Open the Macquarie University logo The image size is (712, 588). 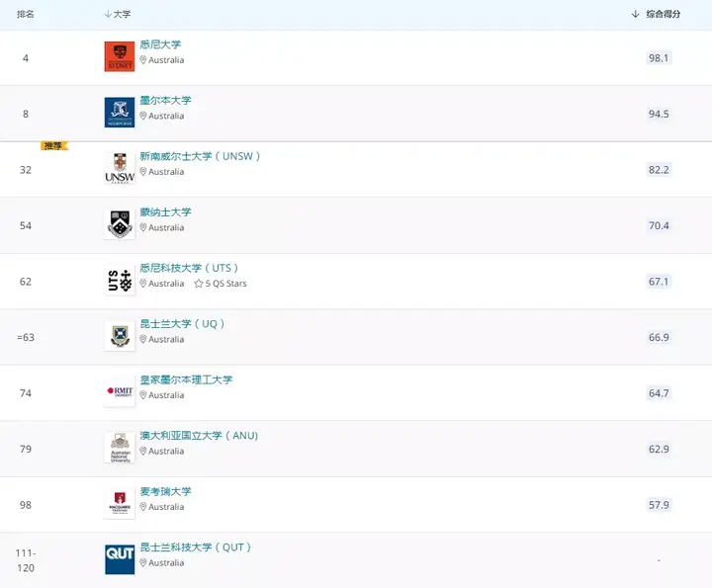pos(120,503)
